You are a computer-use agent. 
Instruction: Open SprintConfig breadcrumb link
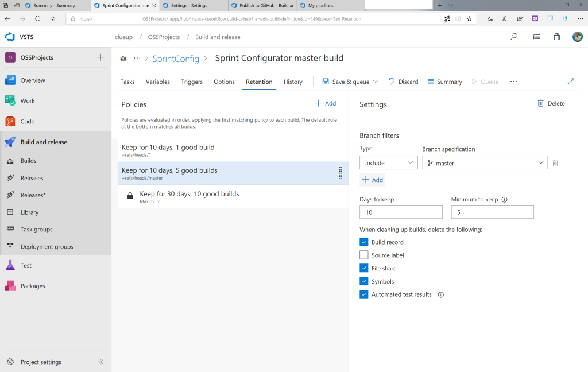click(x=176, y=59)
